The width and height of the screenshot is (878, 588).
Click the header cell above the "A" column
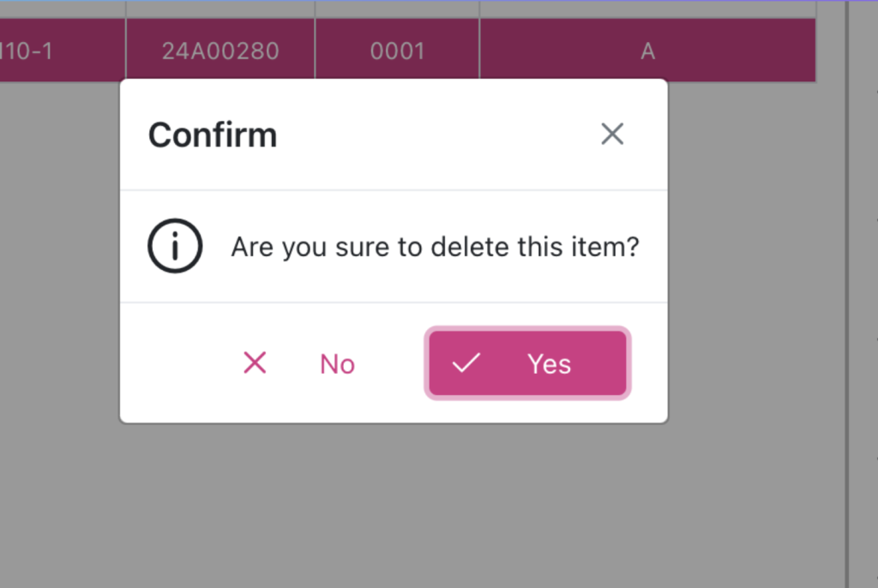pyautogui.click(x=647, y=8)
